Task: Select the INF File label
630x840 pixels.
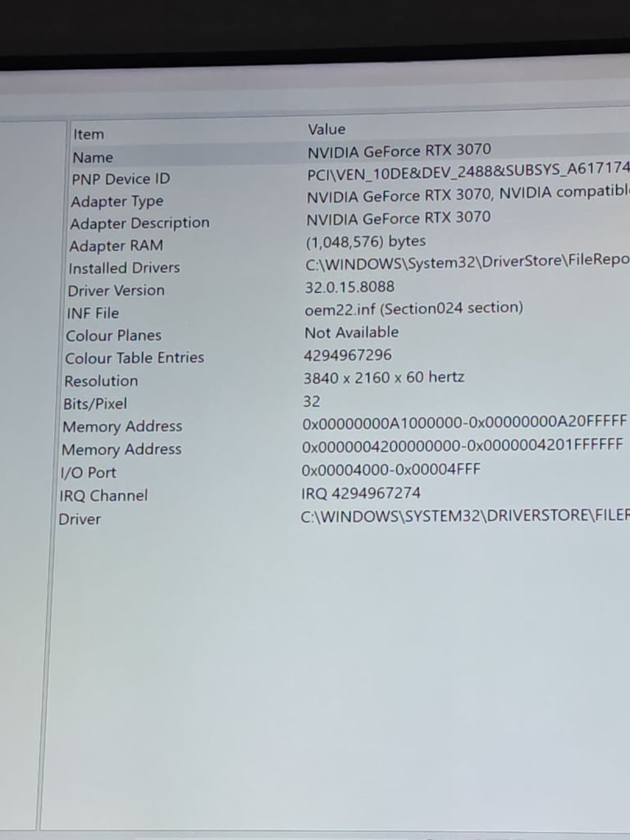Action: 93,313
